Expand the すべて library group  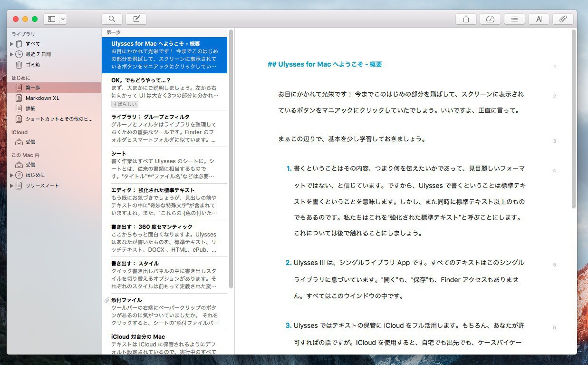point(12,44)
